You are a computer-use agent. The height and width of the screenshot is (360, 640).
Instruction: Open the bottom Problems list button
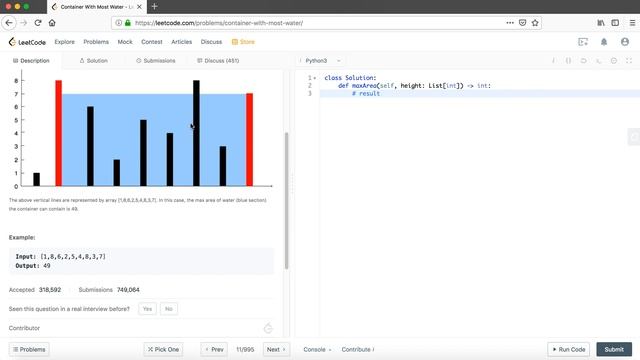point(29,349)
